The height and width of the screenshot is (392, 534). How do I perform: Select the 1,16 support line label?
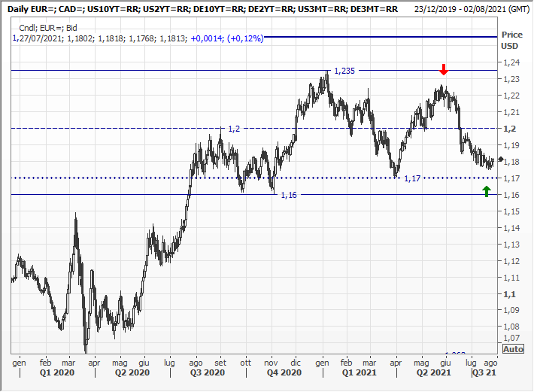(x=289, y=196)
